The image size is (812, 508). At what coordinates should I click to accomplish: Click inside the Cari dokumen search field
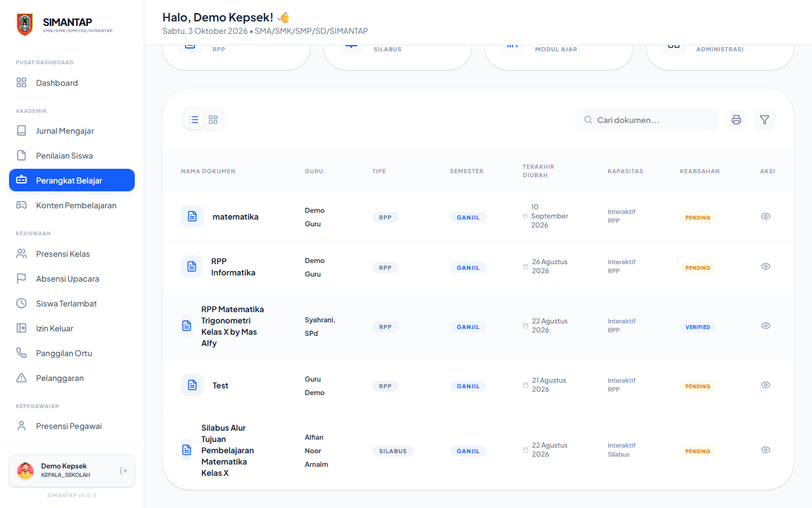(647, 120)
